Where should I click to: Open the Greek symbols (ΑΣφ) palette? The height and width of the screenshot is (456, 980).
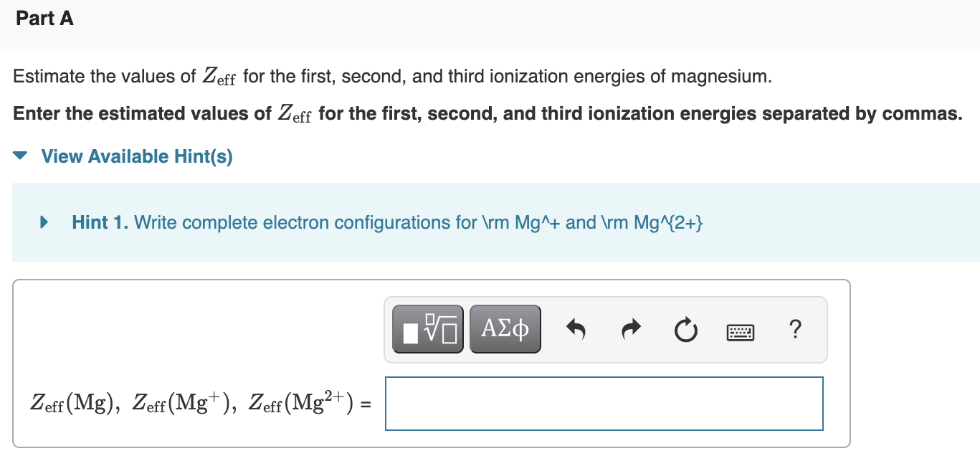pyautogui.click(x=505, y=328)
